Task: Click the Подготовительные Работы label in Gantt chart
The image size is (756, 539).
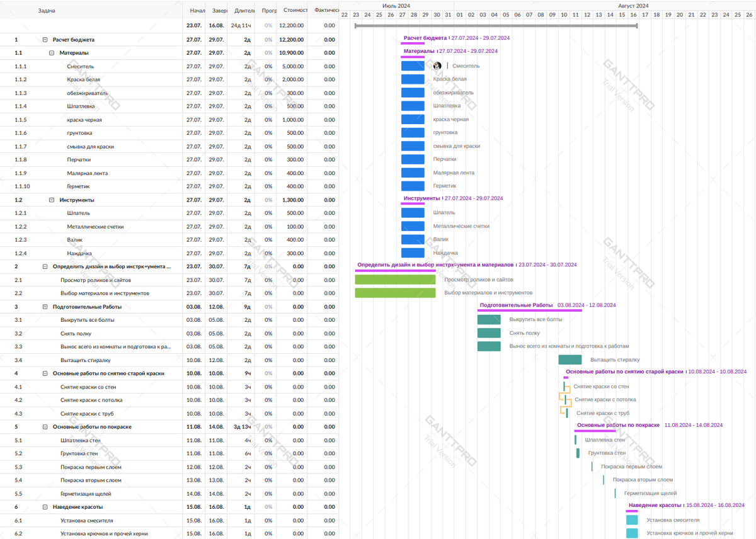Action: (x=516, y=305)
